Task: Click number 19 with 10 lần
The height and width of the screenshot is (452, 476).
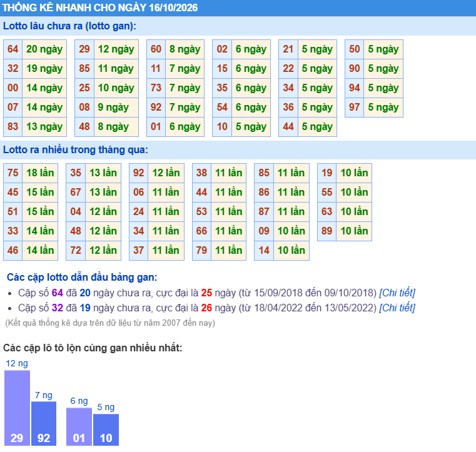Action: 327,173
